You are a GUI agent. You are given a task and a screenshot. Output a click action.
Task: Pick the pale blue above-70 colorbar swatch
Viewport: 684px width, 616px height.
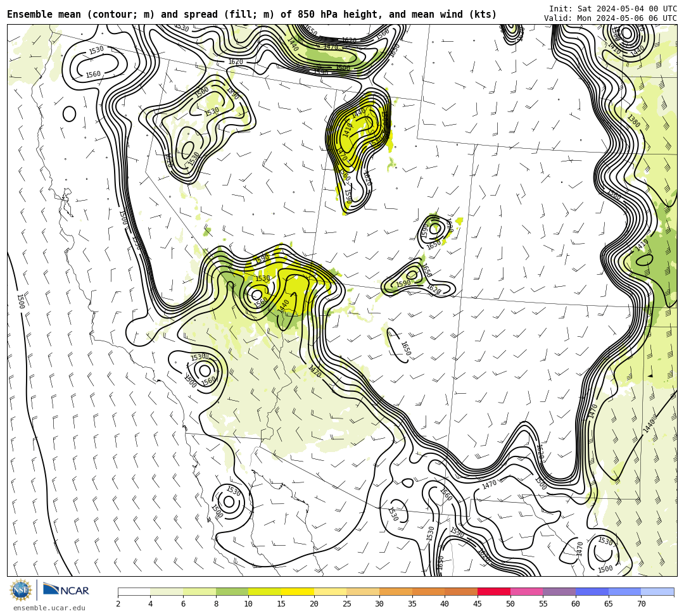point(657,591)
